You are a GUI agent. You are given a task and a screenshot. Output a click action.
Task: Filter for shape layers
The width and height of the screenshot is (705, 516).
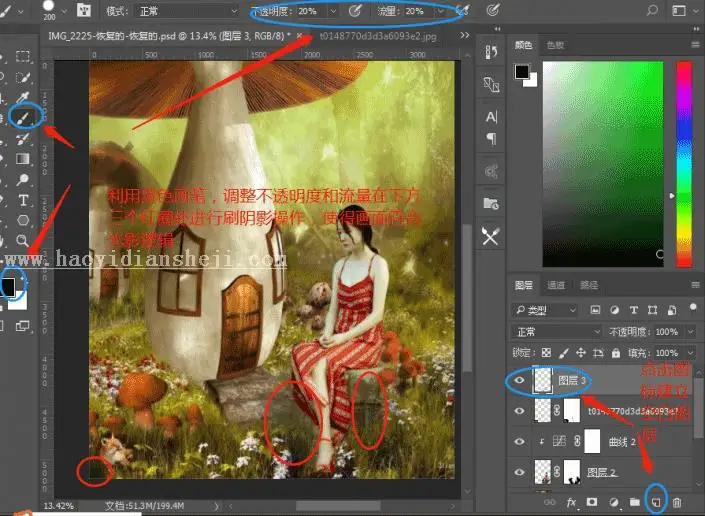pos(652,310)
